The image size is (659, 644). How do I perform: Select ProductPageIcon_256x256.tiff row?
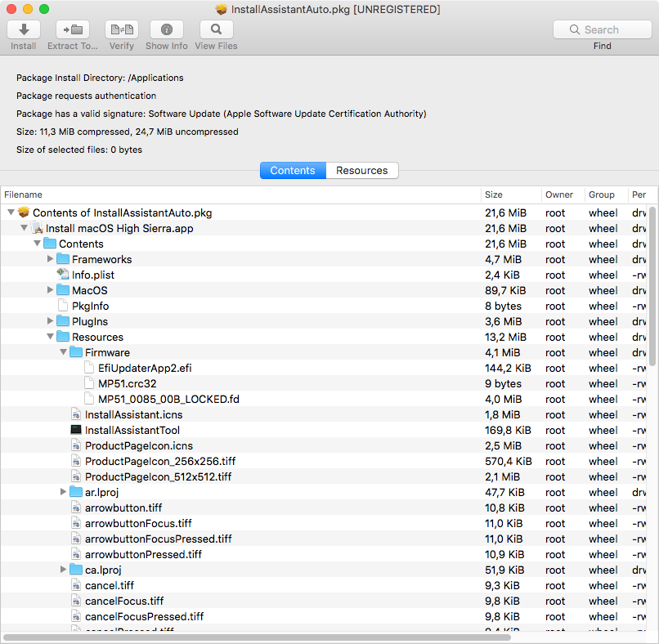tap(323, 461)
